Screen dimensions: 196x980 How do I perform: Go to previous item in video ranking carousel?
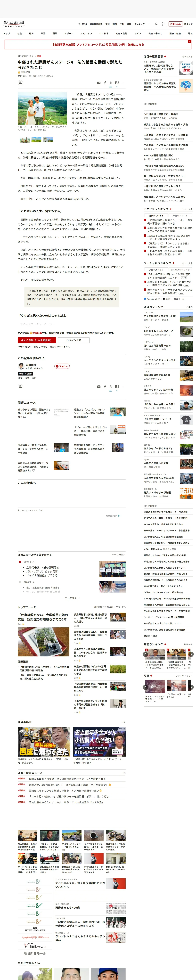point(145,654)
